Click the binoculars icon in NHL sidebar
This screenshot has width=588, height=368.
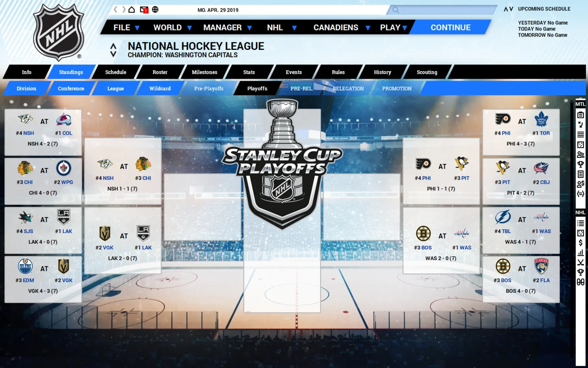tap(580, 282)
